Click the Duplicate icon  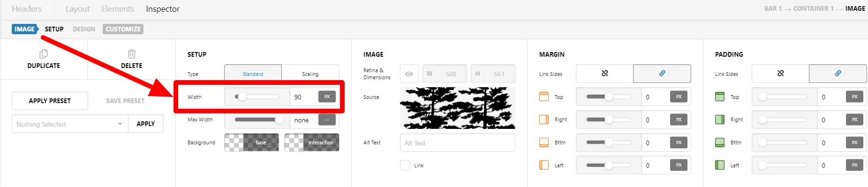[44, 54]
